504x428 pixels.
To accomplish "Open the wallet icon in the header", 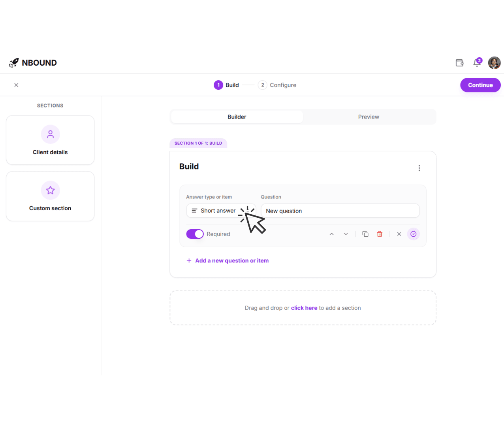I will tap(459, 62).
